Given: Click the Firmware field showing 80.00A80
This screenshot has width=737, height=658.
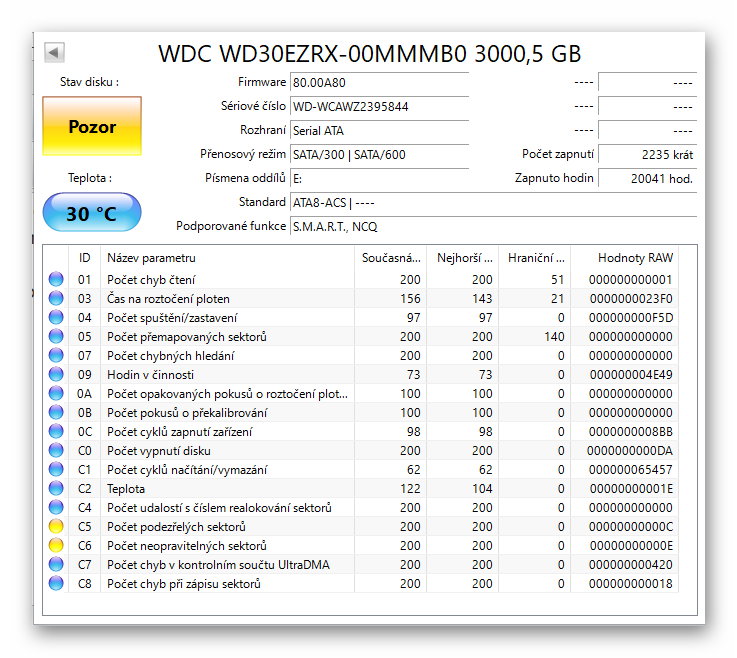Looking at the screenshot, I should [x=380, y=83].
